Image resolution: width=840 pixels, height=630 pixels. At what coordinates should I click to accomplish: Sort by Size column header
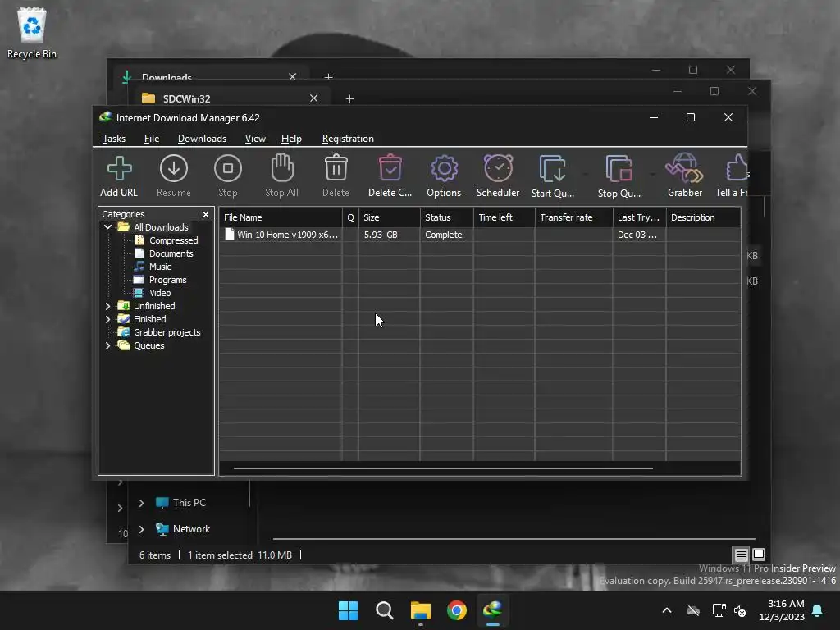point(389,217)
